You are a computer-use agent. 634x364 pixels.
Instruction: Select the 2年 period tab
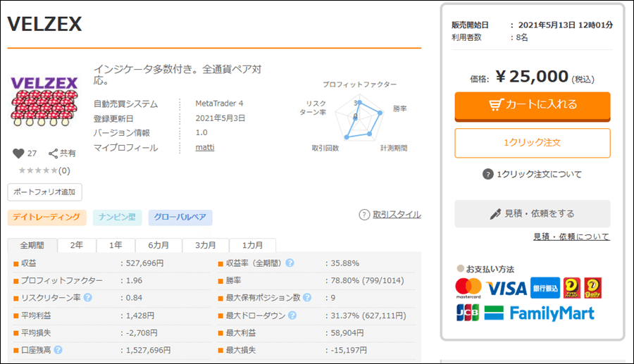pyautogui.click(x=77, y=245)
